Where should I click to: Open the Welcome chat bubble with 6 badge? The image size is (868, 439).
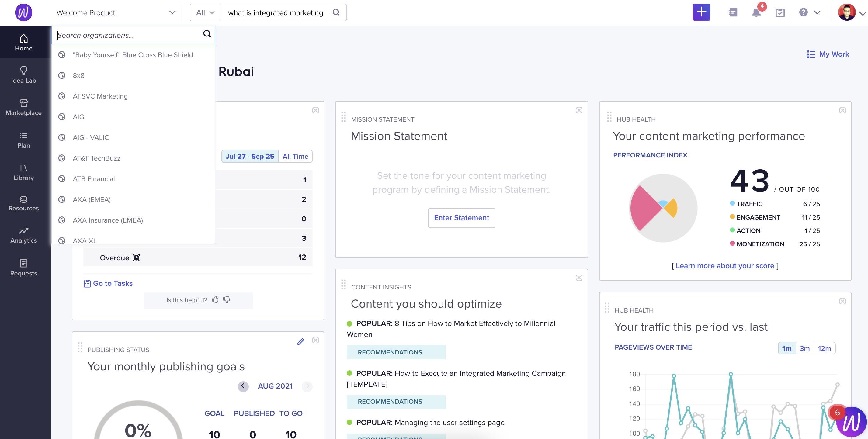pos(851,422)
